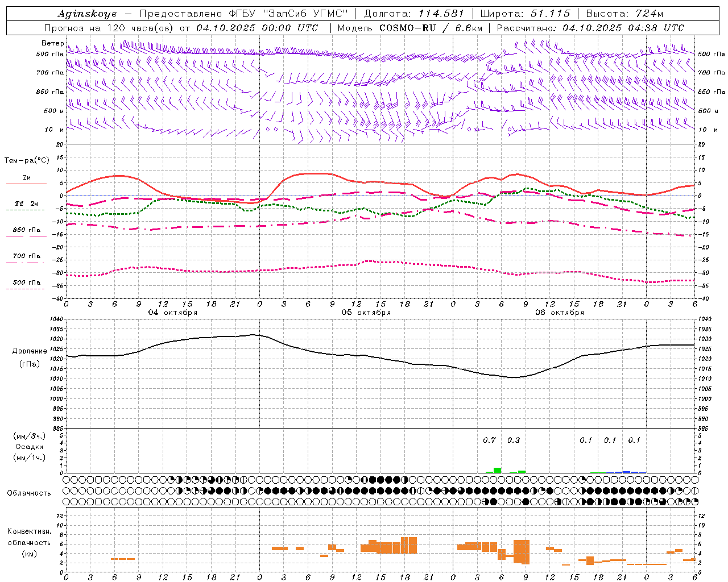This screenshot has height=582, width=728.
Task: Click the "Осадки" precipitation label
Action: coord(30,447)
